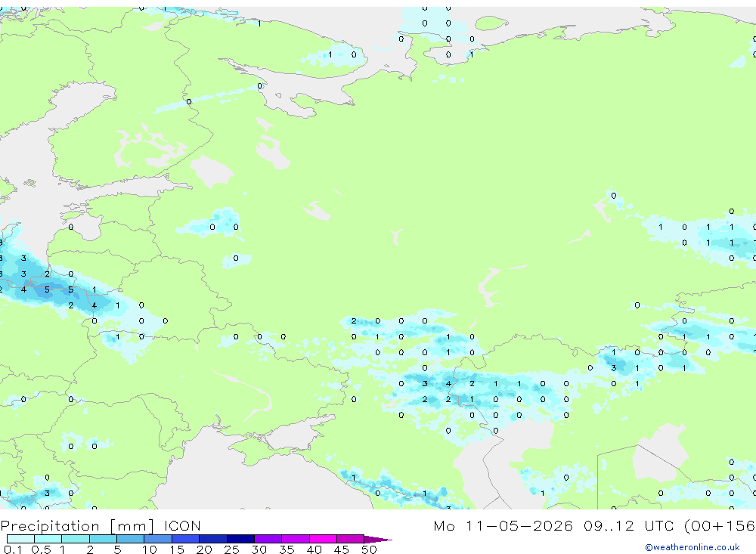756x554 pixels.
Task: Click the 25–30 mm navy legend swatch
Action: pos(240,539)
